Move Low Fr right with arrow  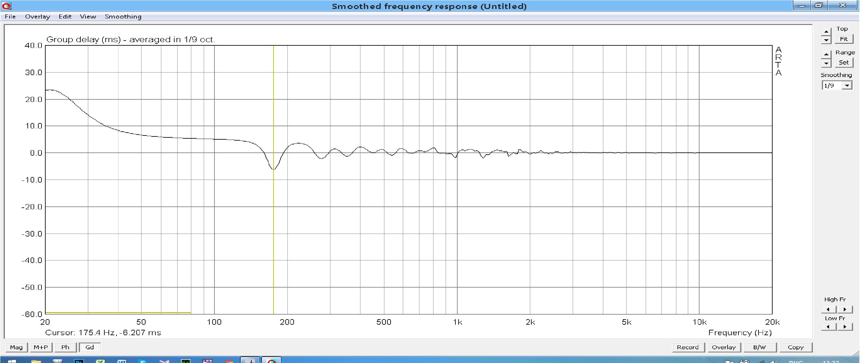point(845,327)
